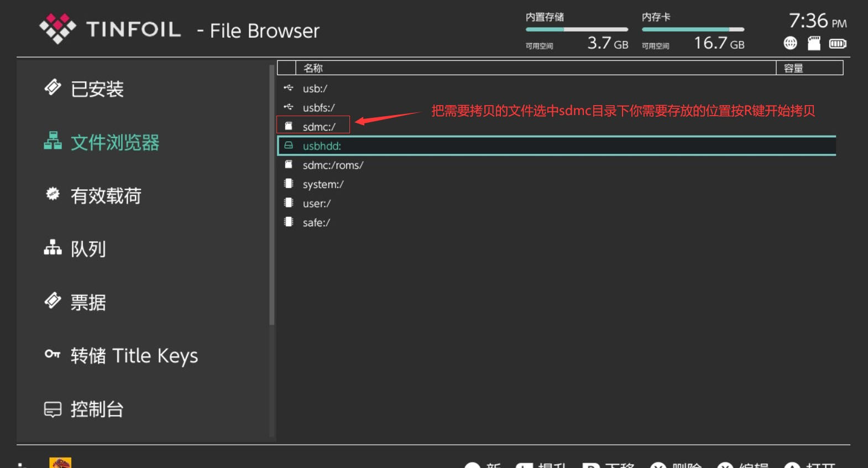868x468 pixels.
Task: Click the empty selection box in the header
Action: click(287, 68)
